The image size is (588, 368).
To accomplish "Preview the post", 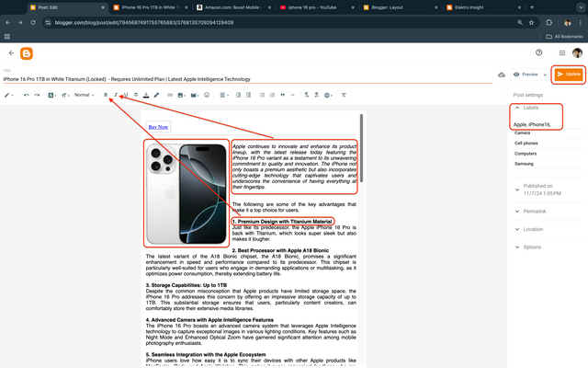I will tap(526, 75).
